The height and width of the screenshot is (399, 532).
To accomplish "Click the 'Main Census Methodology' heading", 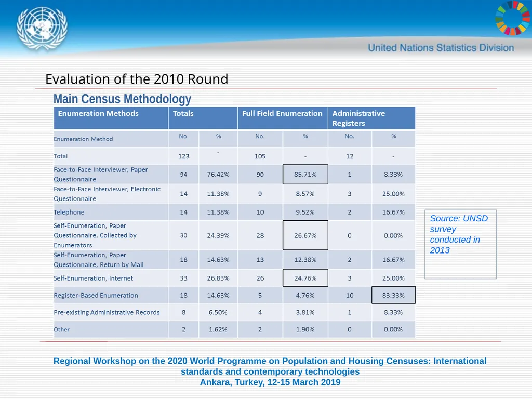I will pos(122,99).
